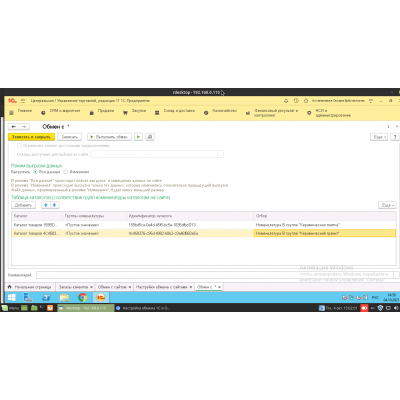The width and height of the screenshot is (400, 400).
Task: Click 'Записать и закрыть' button
Action: pyautogui.click(x=31, y=137)
